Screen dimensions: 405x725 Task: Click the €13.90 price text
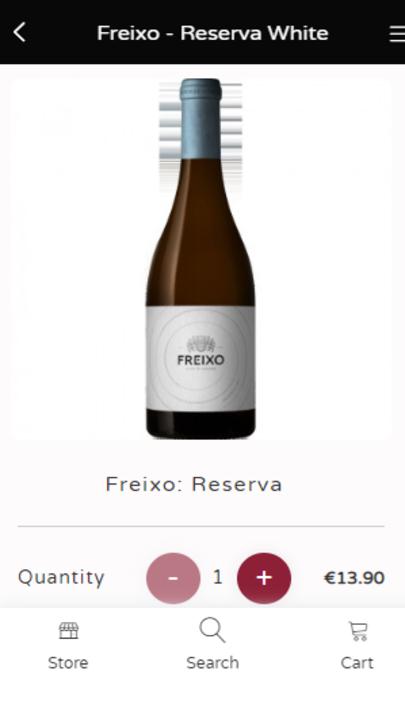(354, 578)
